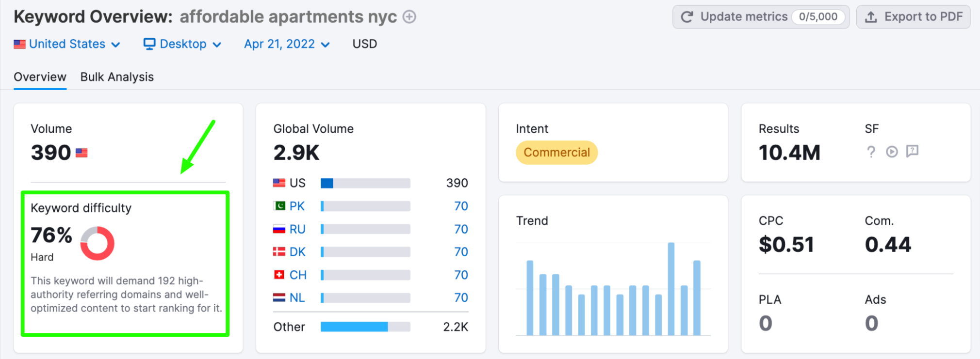Click the Keyword difficulty donut chart
Viewport: 980px width, 359px height.
(97, 243)
